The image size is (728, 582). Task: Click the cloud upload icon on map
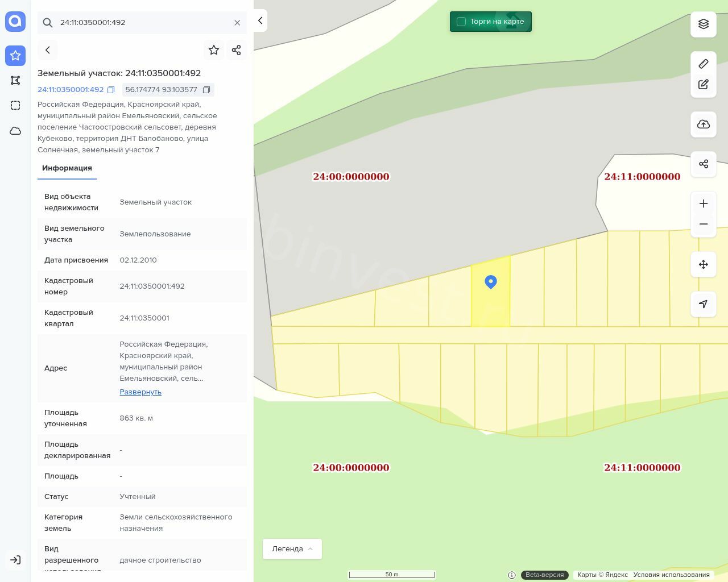click(x=704, y=124)
